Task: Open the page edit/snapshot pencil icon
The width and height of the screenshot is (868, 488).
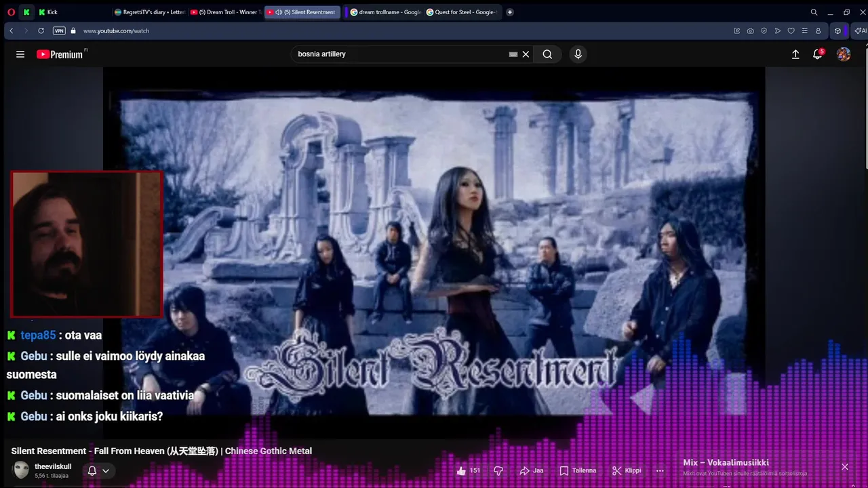Action: point(737,30)
